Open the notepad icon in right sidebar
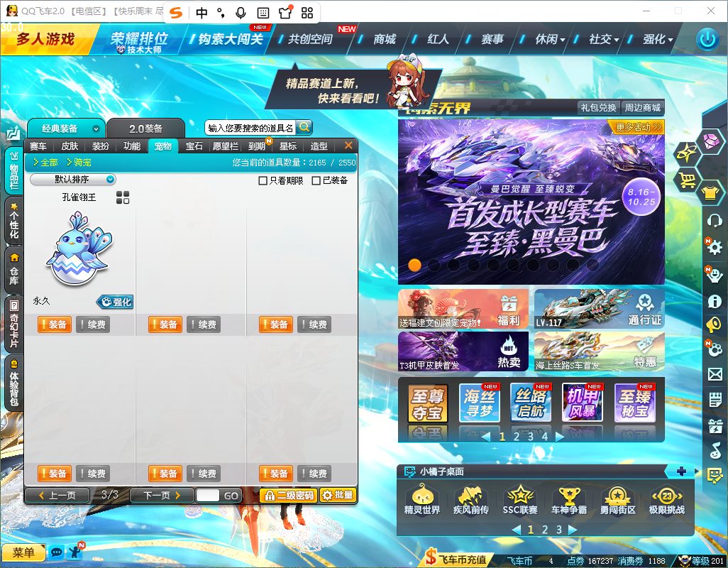 715,399
